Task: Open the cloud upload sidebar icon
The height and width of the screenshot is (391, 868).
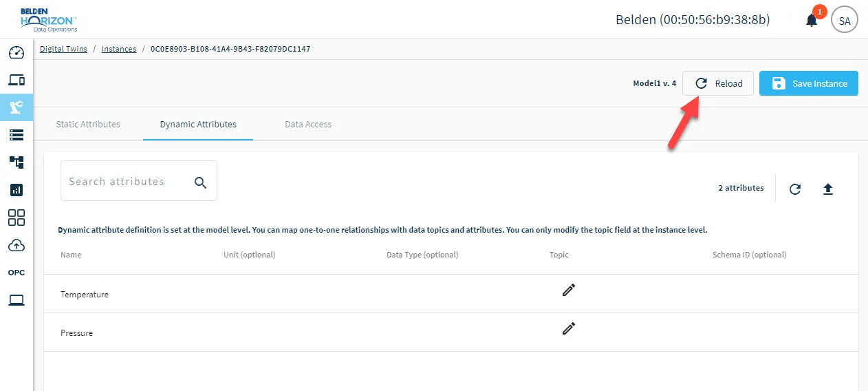Action: point(17,245)
